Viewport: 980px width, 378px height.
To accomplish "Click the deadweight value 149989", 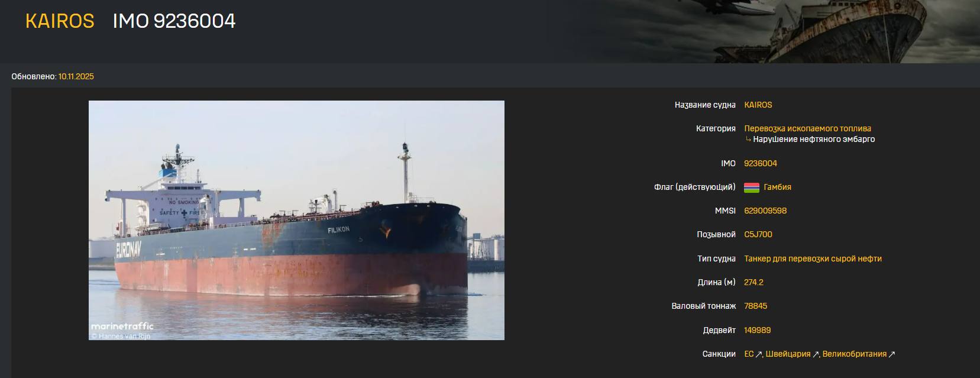I will [x=757, y=330].
